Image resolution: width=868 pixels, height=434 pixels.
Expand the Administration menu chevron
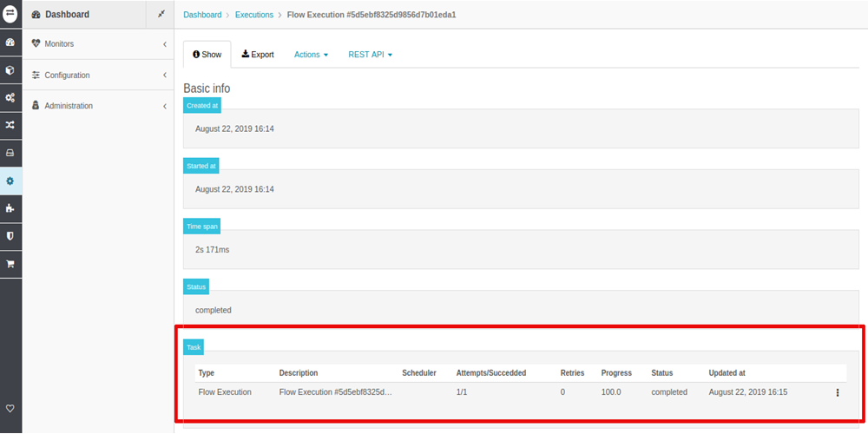[x=164, y=106]
